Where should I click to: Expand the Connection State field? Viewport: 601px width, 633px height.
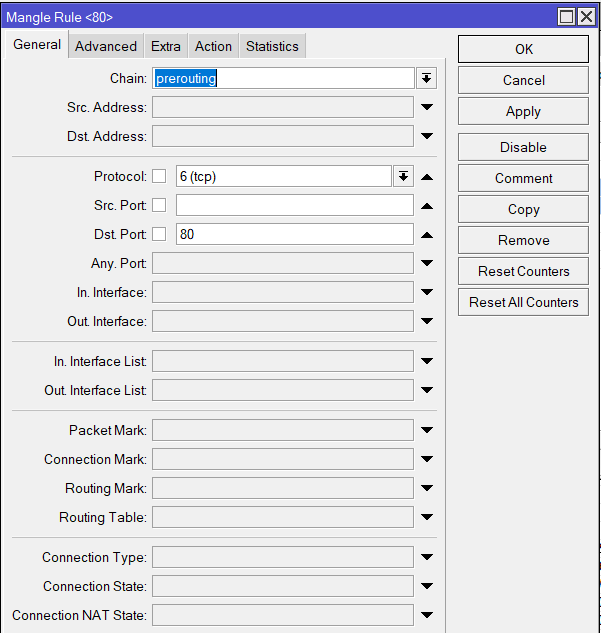click(427, 587)
